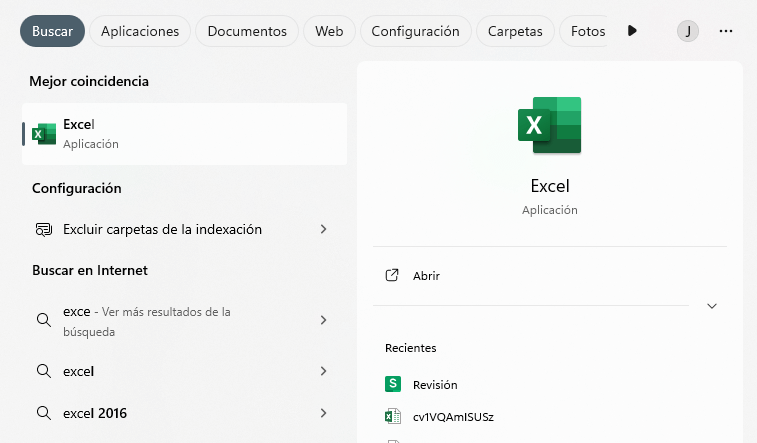Expand the Excluir carpetas de la indexación chevron
The height and width of the screenshot is (443, 757).
[323, 229]
